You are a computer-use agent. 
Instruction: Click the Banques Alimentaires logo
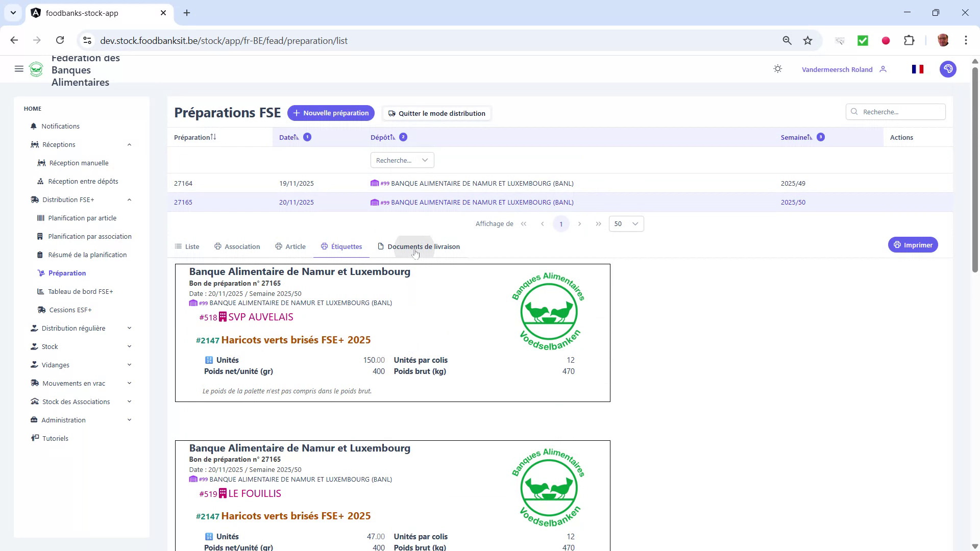36,69
